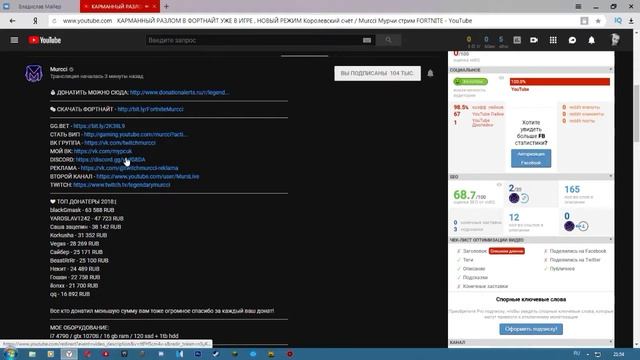Click Поделились на Twitter checklist item
The image size is (640, 360).
click(575, 260)
